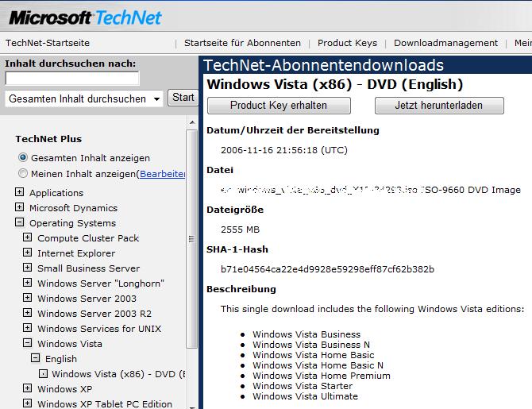Screen dimensions: 532x409
Task: Collapse the English subnode
Action: coord(35,358)
